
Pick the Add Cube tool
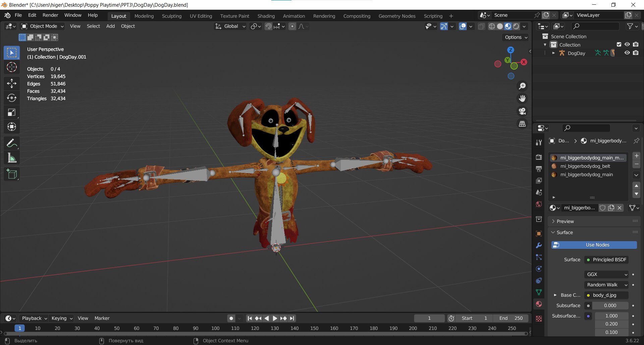(12, 174)
